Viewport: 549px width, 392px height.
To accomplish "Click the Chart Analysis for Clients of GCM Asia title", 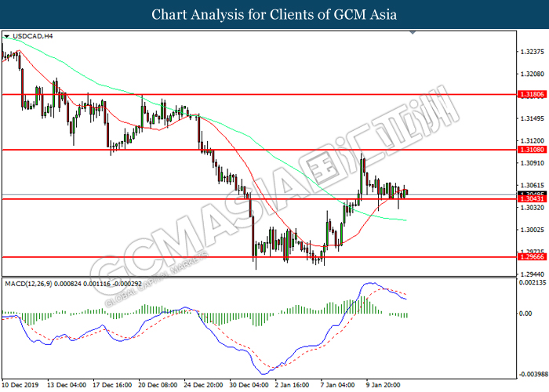I will [274, 14].
